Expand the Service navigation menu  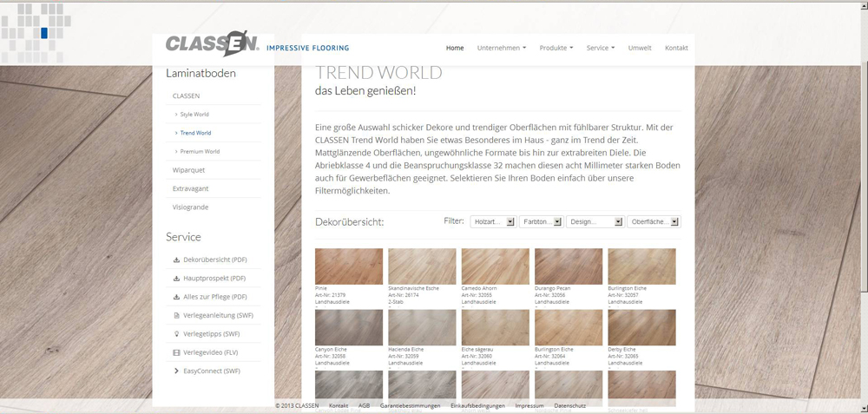pyautogui.click(x=601, y=48)
